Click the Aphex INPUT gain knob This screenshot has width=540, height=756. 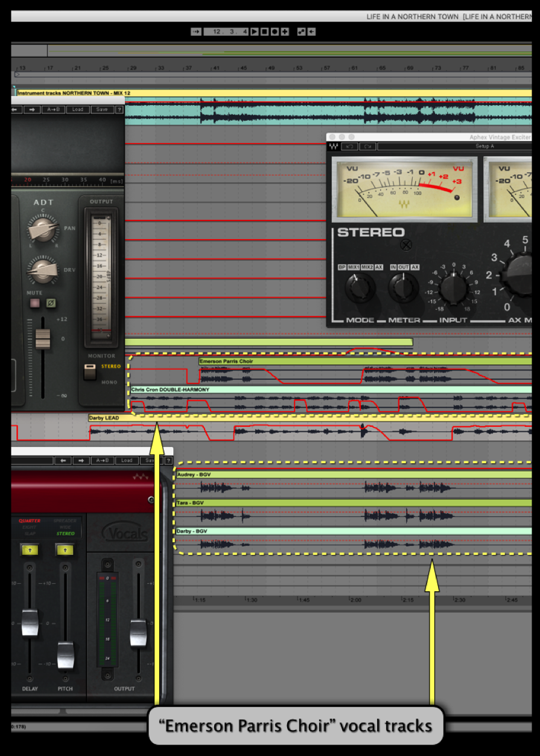click(455, 289)
